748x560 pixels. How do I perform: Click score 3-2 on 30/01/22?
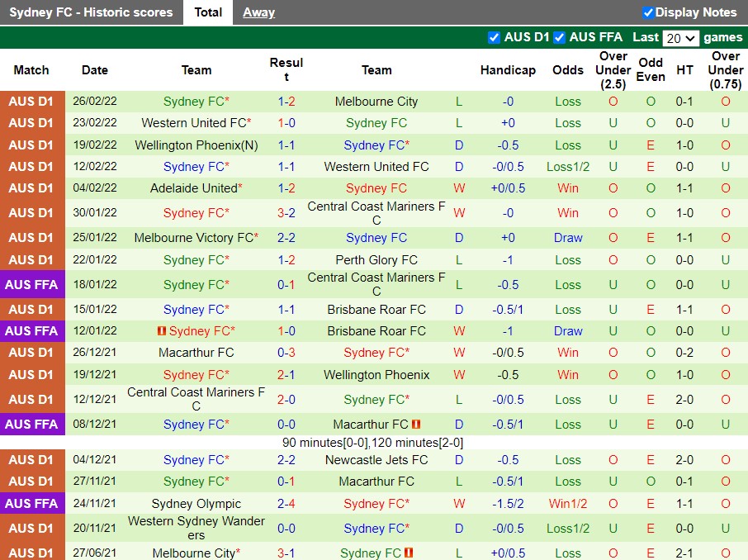(x=286, y=213)
